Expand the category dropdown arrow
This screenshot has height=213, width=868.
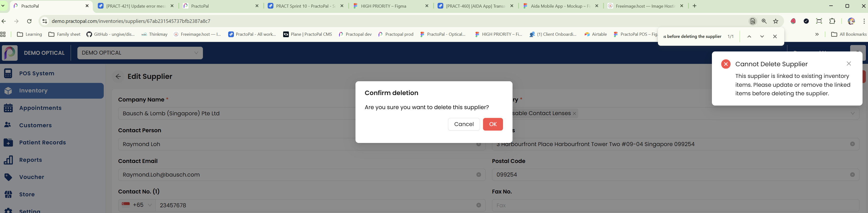coord(852,113)
